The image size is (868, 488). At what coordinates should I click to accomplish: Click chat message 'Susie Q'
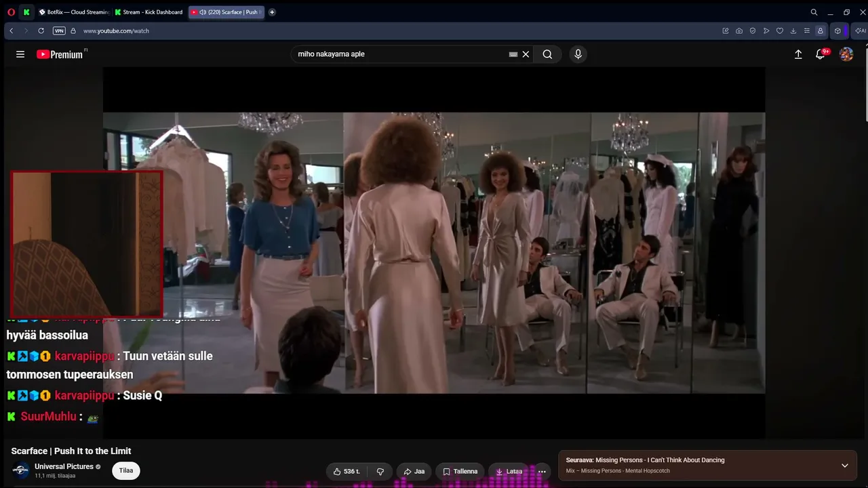pos(142,396)
